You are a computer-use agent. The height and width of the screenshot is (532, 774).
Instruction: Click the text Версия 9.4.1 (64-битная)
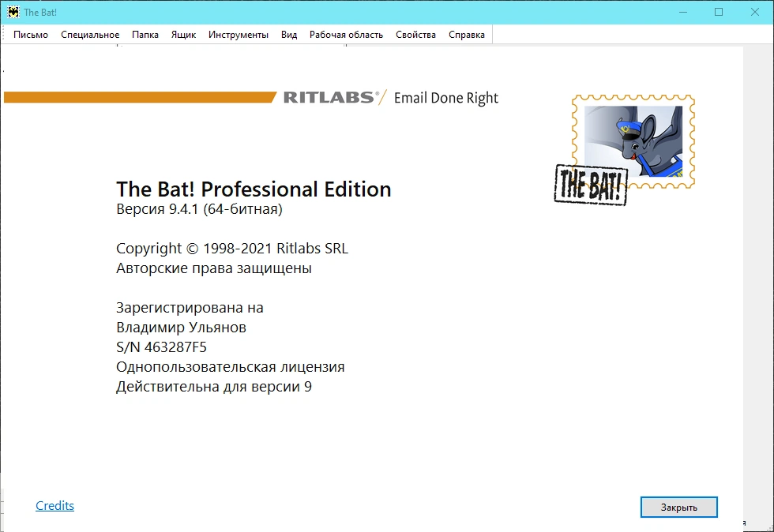tap(199, 208)
